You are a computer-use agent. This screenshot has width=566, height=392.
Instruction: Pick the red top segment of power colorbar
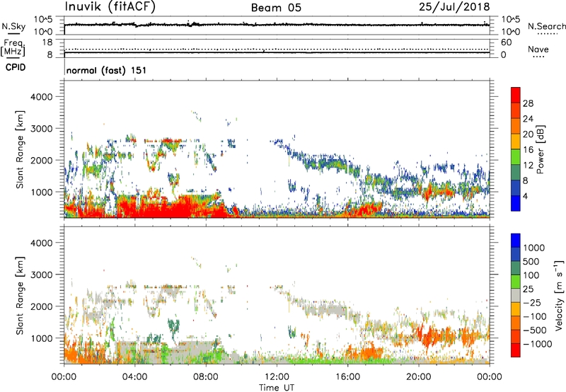pos(516,95)
